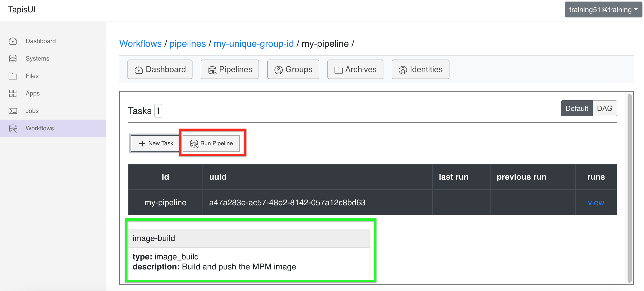This screenshot has height=291, width=644.
Task: Select Workflows in the sidebar
Action: coord(53,128)
